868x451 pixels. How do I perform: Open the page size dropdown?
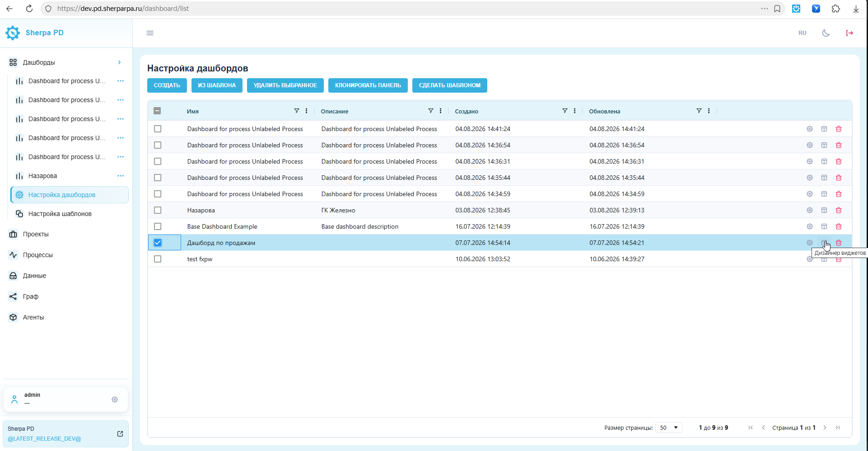669,428
